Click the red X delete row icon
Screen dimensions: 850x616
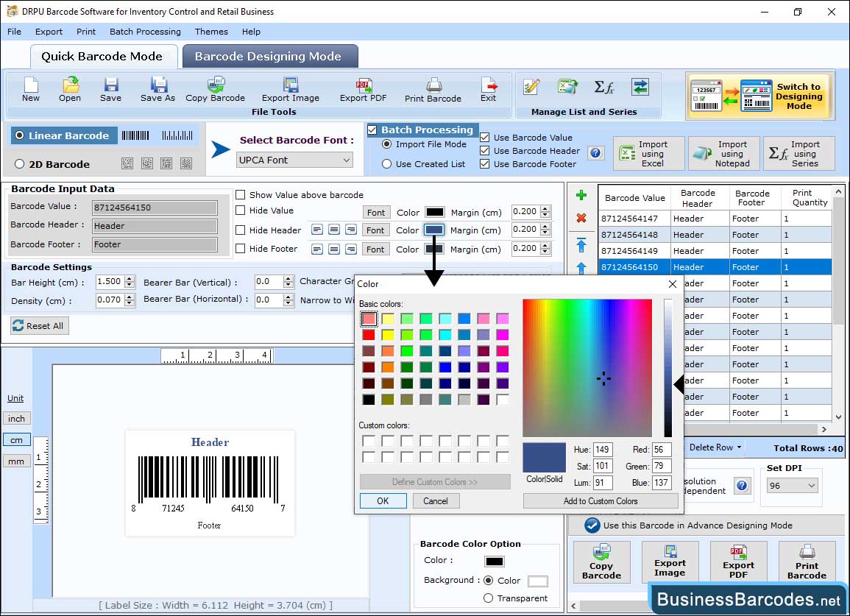(x=581, y=218)
